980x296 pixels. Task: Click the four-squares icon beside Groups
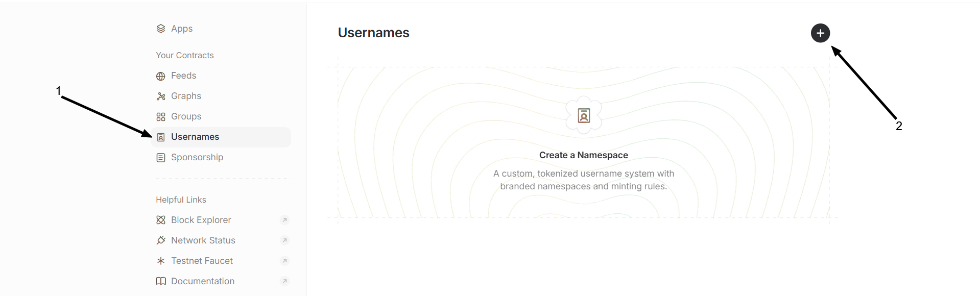161,117
